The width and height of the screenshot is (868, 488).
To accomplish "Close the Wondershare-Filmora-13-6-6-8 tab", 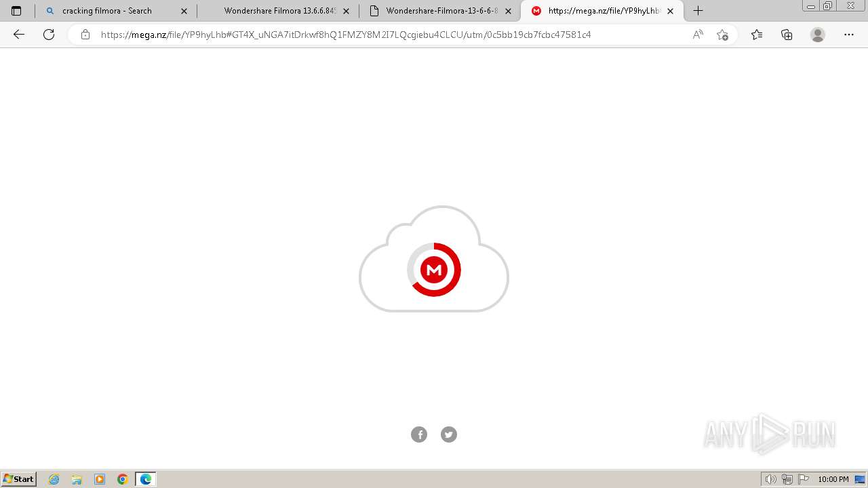I will click(508, 11).
